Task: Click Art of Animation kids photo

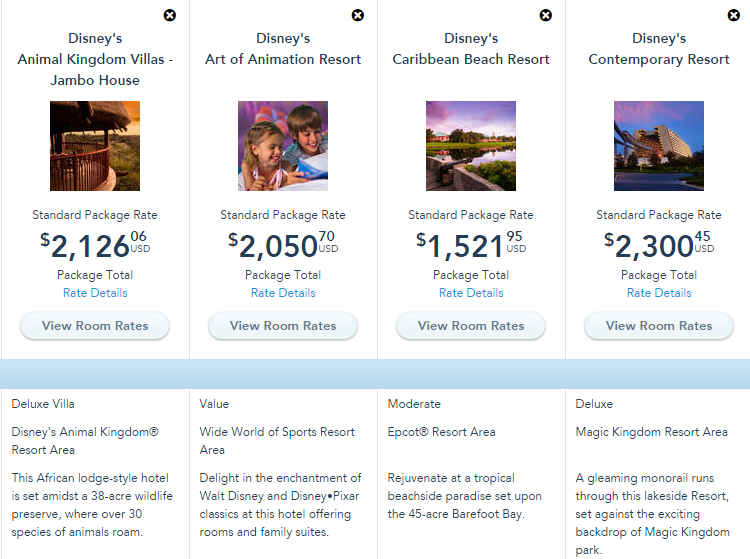Action: 283,146
